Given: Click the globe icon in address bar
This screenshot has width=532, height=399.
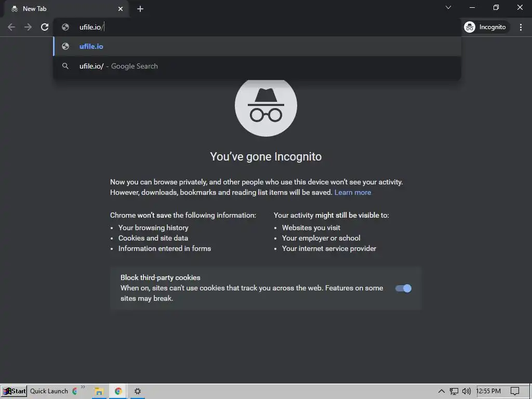Looking at the screenshot, I should (x=65, y=27).
